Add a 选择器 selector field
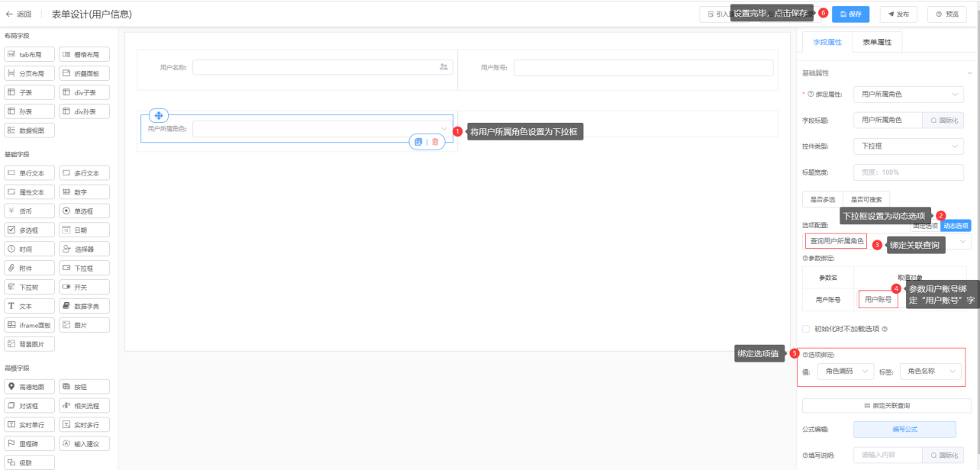The height and width of the screenshot is (470, 980). pos(84,249)
